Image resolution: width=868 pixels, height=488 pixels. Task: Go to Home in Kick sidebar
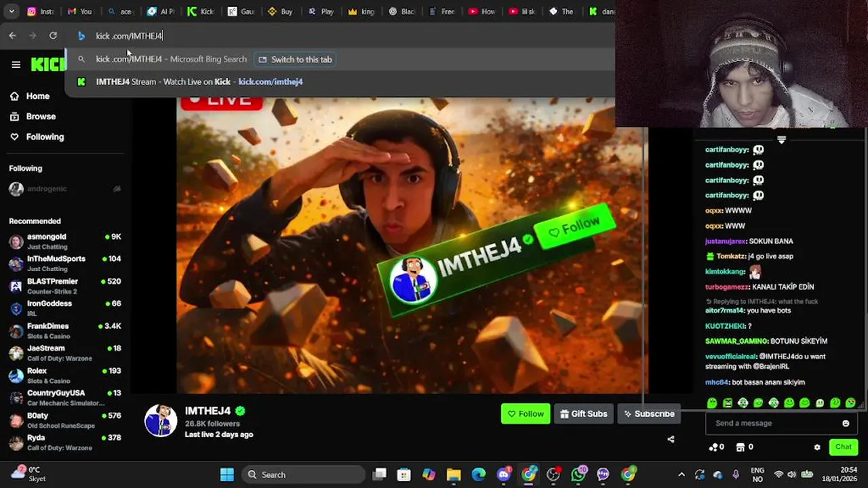click(x=30, y=96)
